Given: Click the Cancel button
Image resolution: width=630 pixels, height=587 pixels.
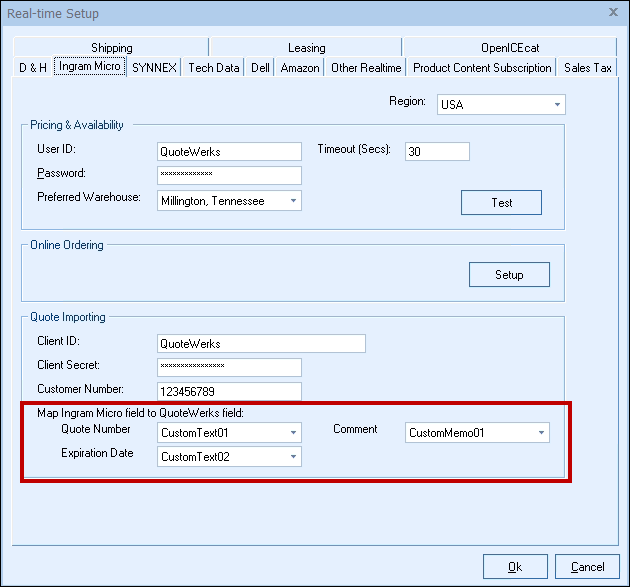Looking at the screenshot, I should (587, 567).
